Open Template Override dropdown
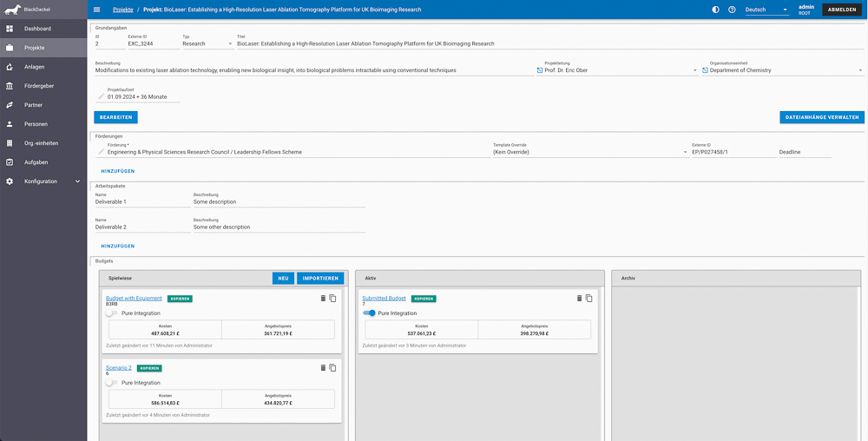The height and width of the screenshot is (441, 868). click(x=590, y=152)
